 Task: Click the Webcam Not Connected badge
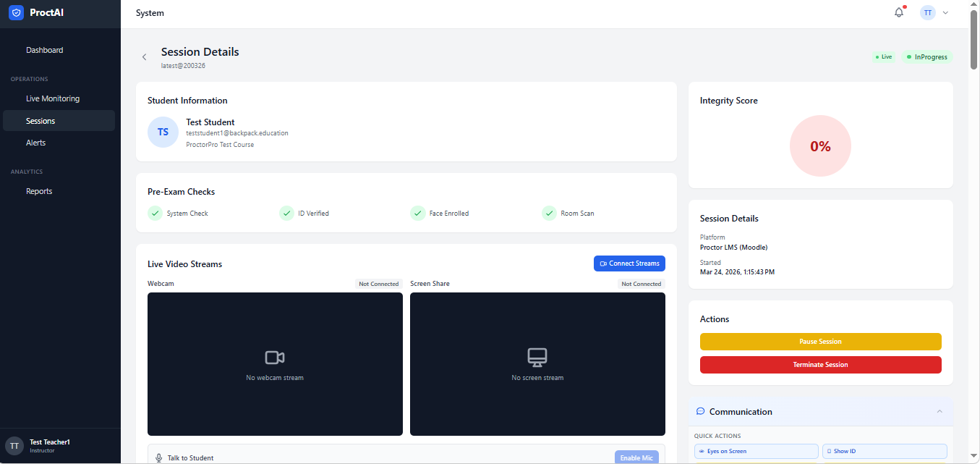pyautogui.click(x=379, y=284)
